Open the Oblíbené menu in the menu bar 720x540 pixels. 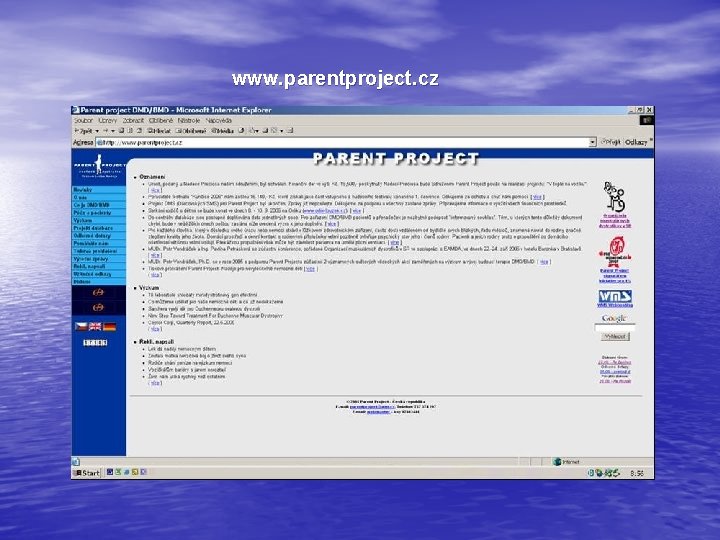point(161,120)
